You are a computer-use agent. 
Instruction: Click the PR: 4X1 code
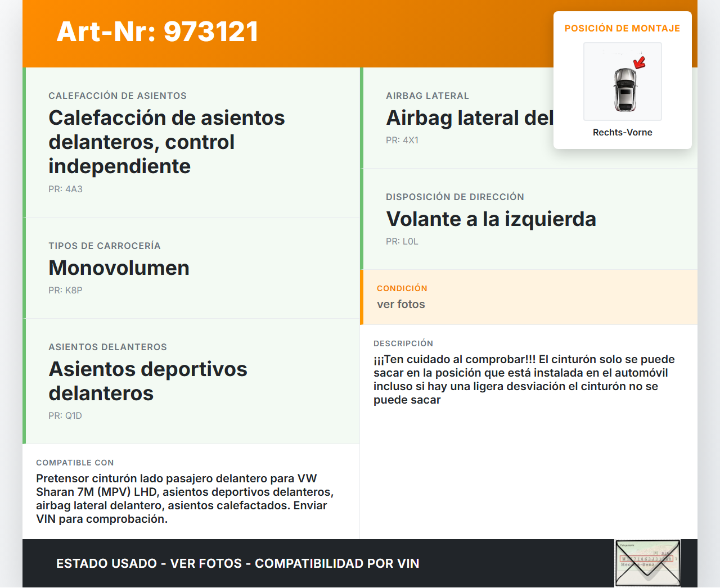pos(402,140)
